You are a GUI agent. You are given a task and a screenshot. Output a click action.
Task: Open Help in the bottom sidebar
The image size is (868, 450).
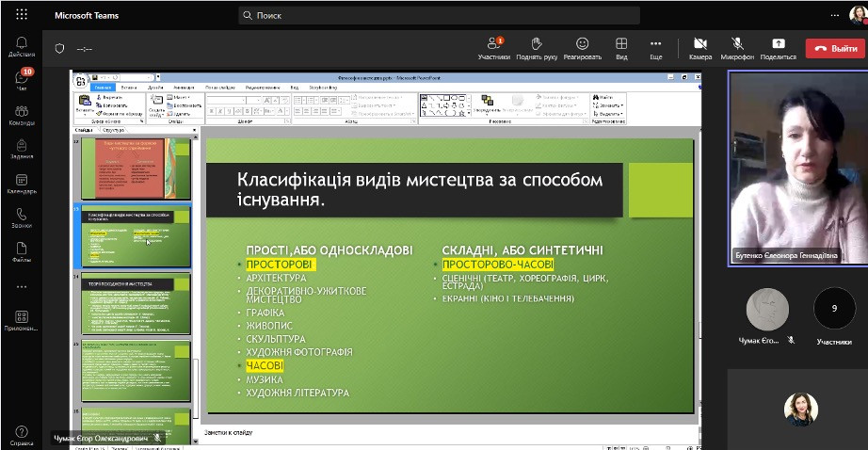click(x=22, y=435)
